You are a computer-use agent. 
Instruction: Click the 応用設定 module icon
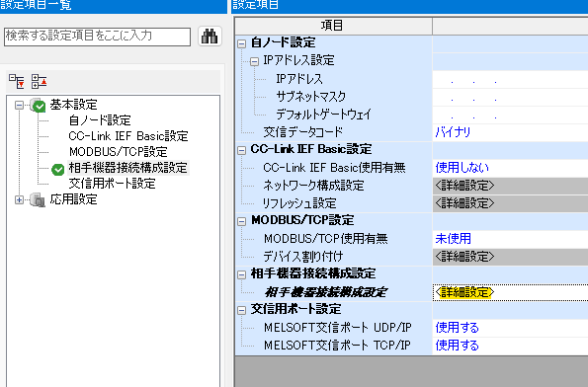[38, 199]
